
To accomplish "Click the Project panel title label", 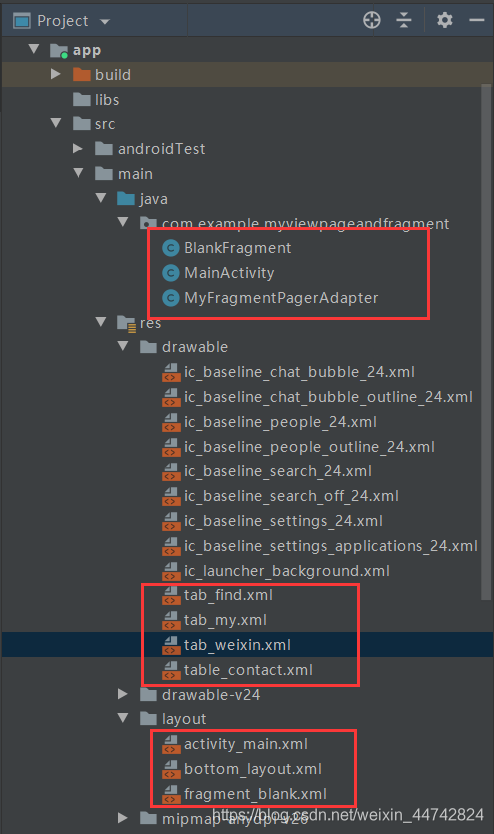I will (x=62, y=21).
